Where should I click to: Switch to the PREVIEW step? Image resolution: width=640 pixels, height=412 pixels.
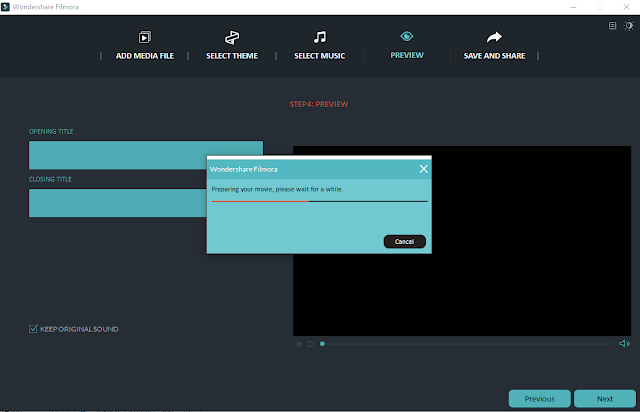(x=407, y=55)
